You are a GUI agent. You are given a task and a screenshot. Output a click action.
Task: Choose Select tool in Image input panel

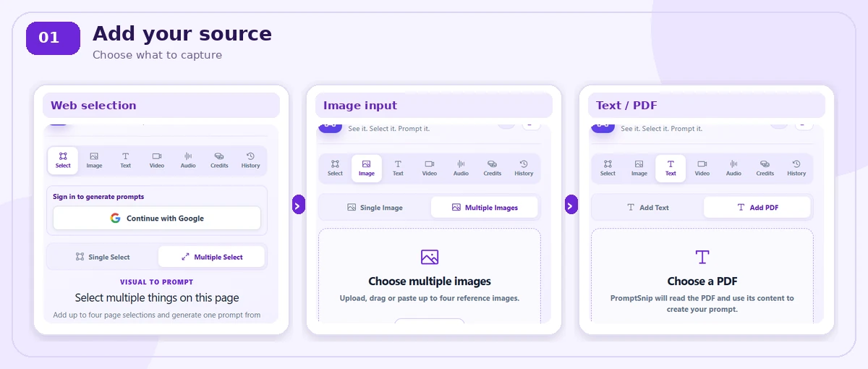(335, 168)
